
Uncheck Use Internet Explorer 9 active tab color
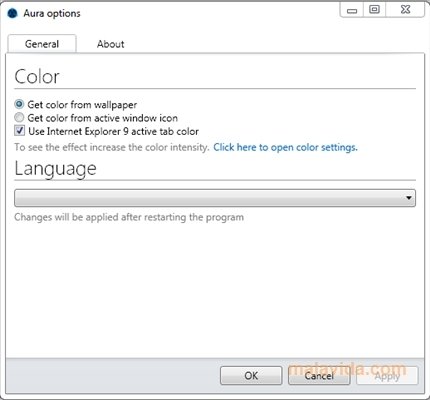pos(19,131)
